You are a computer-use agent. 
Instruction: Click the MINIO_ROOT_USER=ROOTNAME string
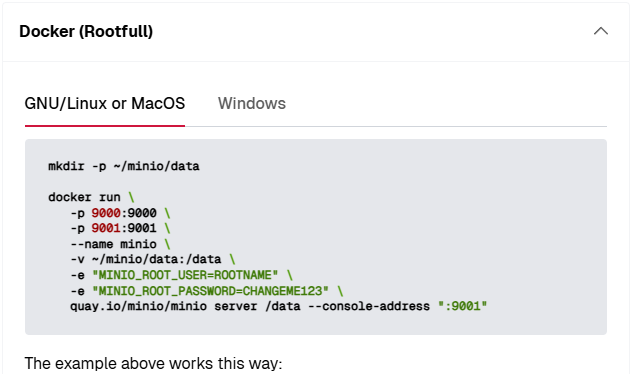point(185,275)
